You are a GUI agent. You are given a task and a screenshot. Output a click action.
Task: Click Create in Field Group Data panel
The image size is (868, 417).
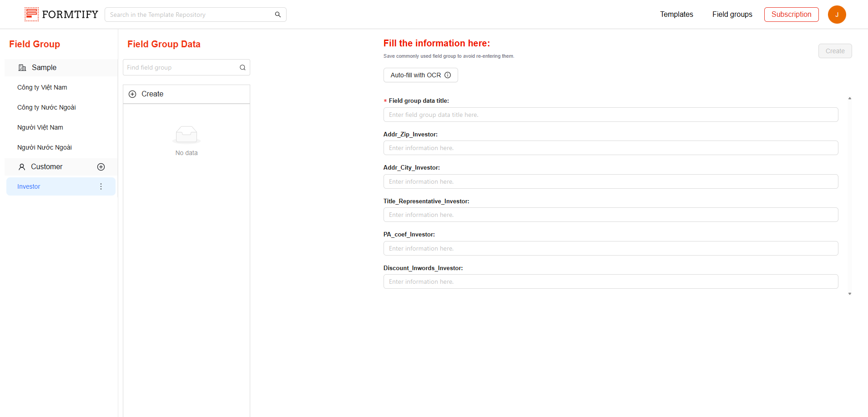[x=152, y=94]
